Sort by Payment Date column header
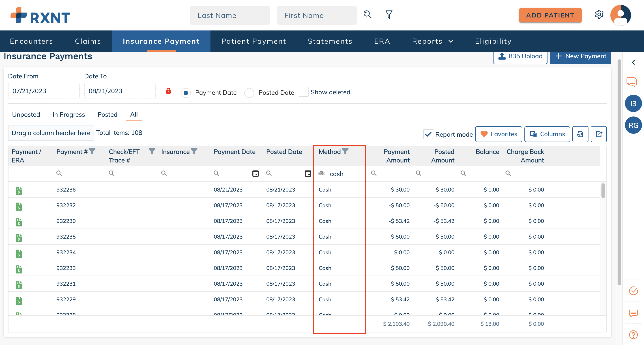The height and width of the screenshot is (345, 644). (234, 152)
